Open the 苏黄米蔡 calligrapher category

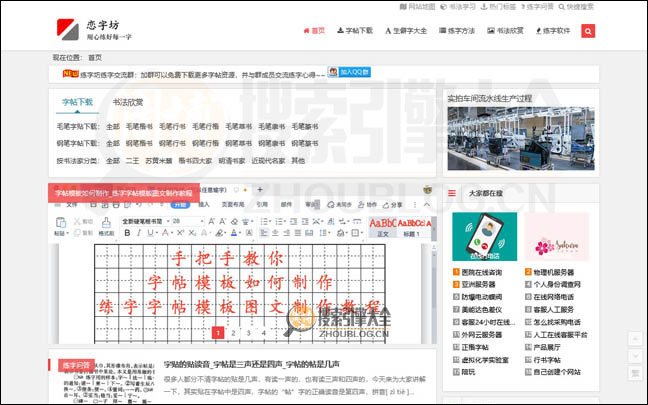click(159, 160)
